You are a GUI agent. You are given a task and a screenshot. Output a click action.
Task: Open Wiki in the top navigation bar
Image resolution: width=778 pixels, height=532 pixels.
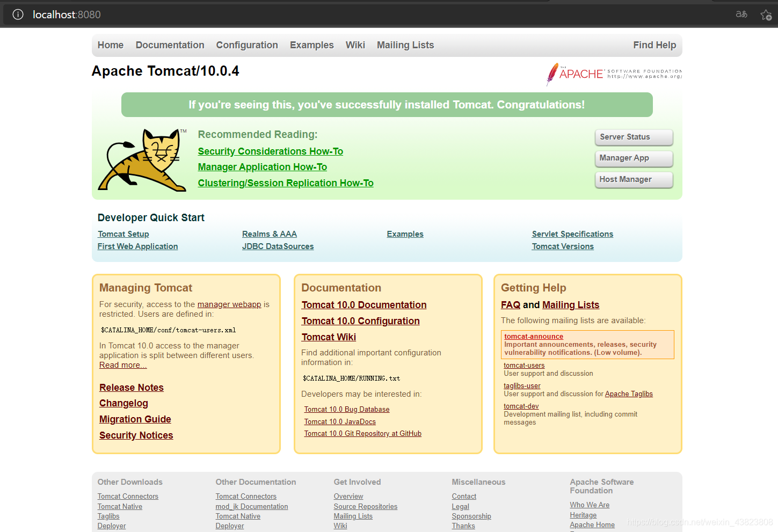coord(355,45)
